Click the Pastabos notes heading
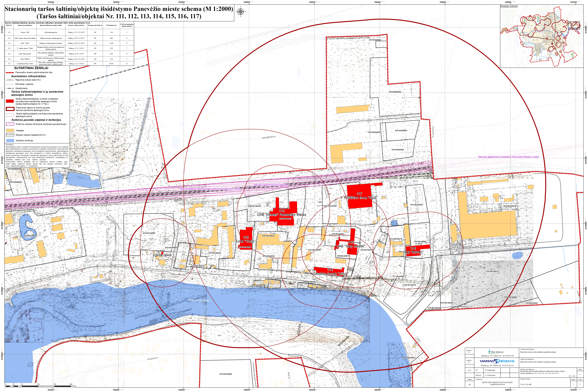The image size is (588, 392). 10,145
